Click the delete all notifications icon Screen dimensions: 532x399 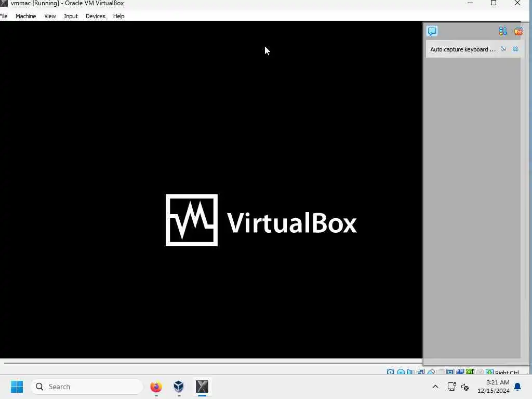pyautogui.click(x=518, y=31)
